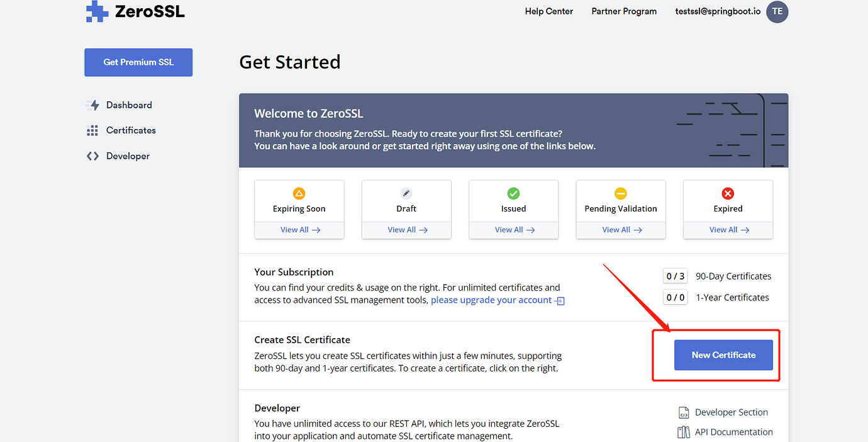View all Expired certificates

click(x=729, y=230)
